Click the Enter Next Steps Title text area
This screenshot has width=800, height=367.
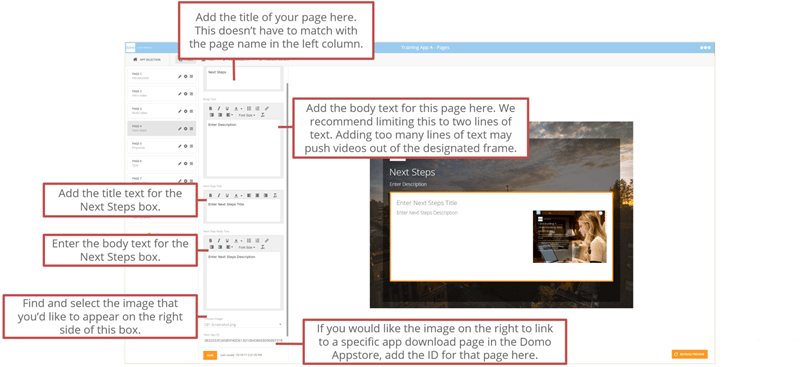click(243, 211)
